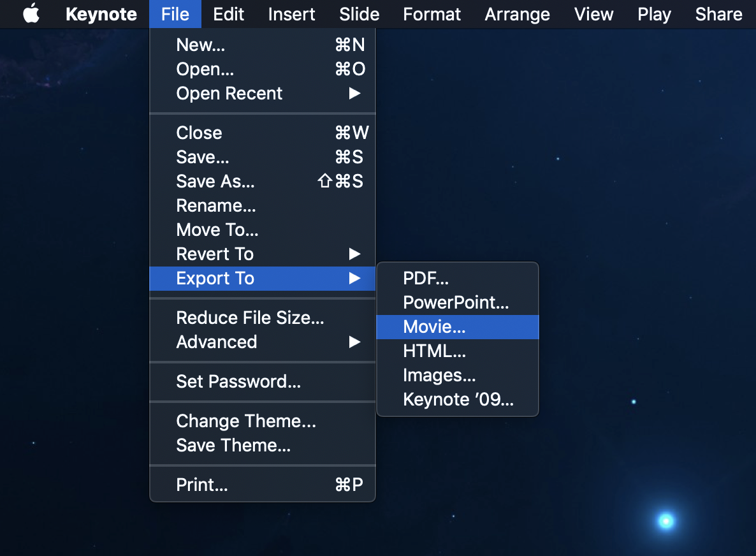Choose Keynote '09 export option
This screenshot has width=756, height=556.
pyautogui.click(x=458, y=400)
